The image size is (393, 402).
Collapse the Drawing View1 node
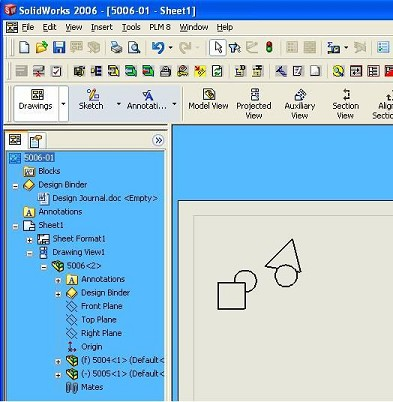[x=30, y=254]
